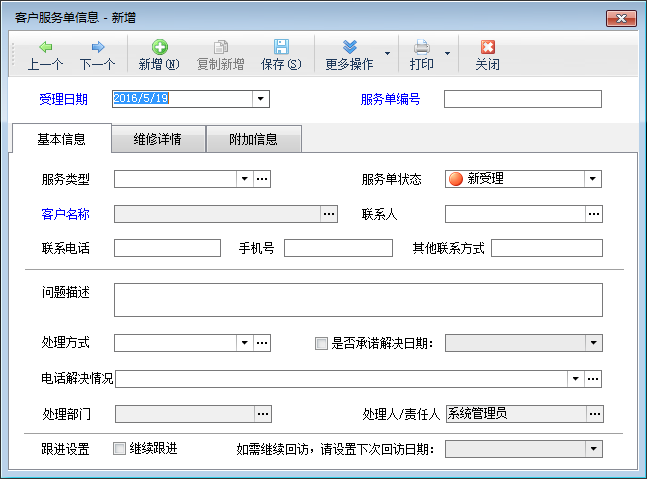Open the 处理方式 dropdown arrow
The width and height of the screenshot is (647, 479).
pos(244,343)
